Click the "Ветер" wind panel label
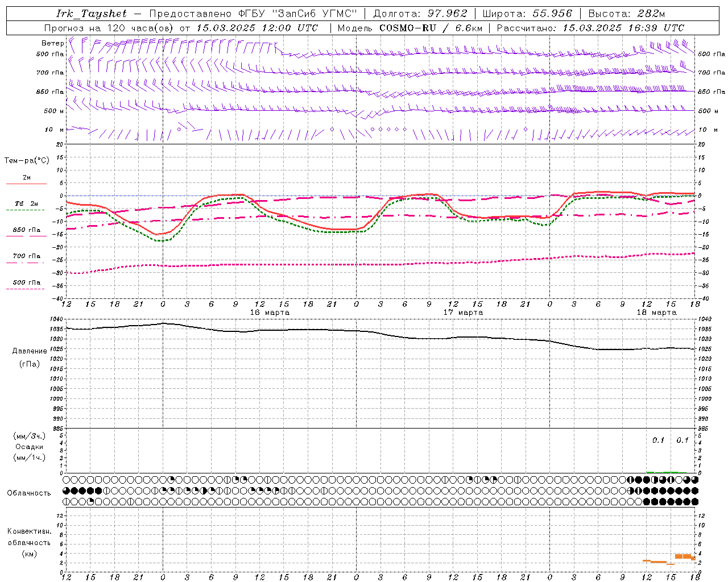Screen dimensions: 728x582 point(52,43)
